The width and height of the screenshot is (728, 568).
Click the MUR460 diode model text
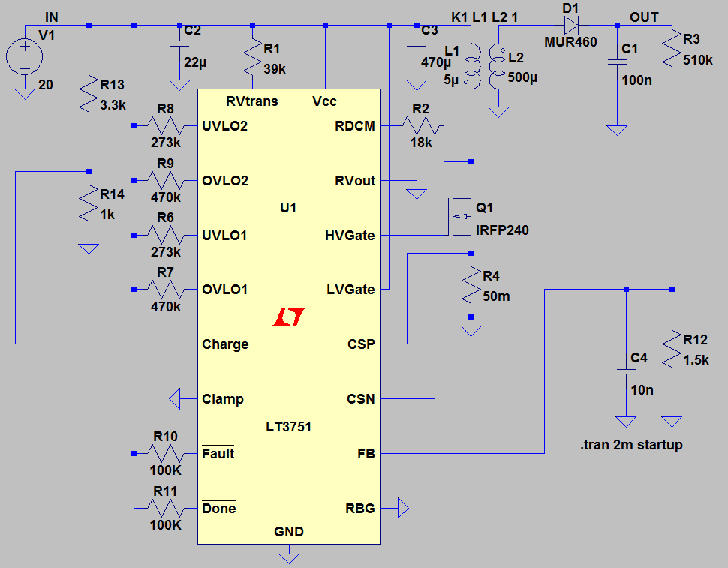coord(570,42)
